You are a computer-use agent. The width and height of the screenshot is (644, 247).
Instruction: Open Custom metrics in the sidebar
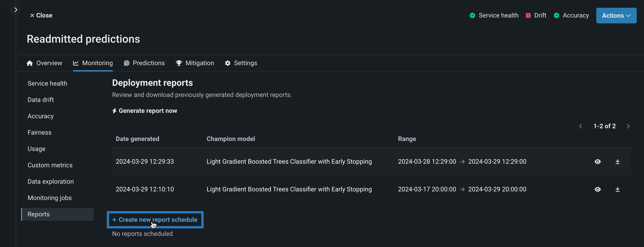[x=50, y=165]
